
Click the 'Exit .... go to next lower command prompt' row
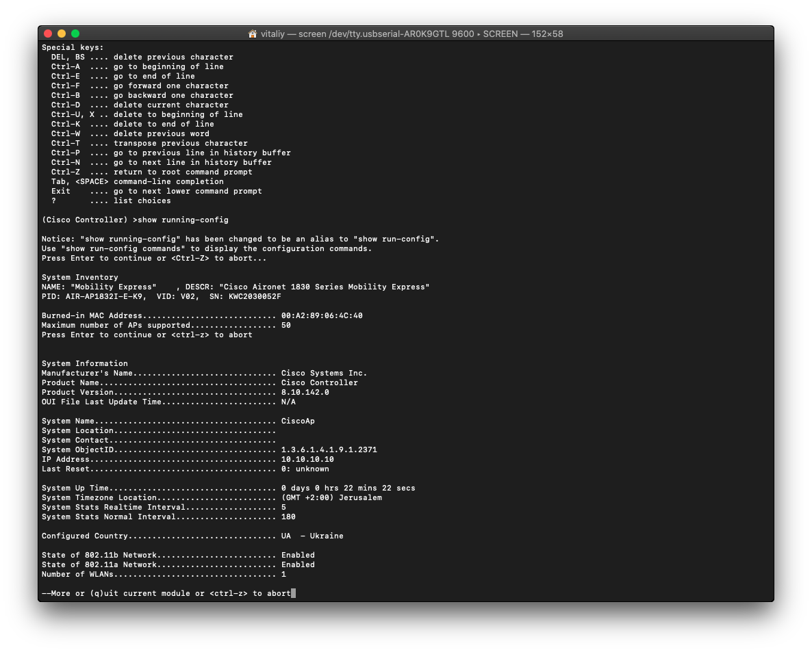click(156, 191)
